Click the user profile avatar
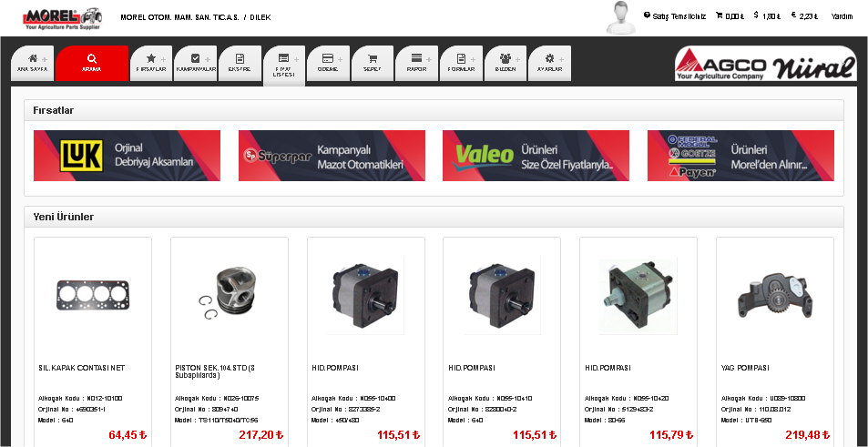Image resolution: width=868 pixels, height=447 pixels. tap(622, 17)
